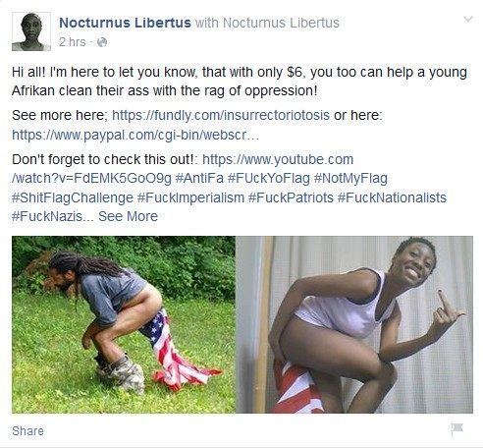Click the #FUckYoFlag hashtag
Screen dimensions: 483x448
pyautogui.click(x=268, y=179)
